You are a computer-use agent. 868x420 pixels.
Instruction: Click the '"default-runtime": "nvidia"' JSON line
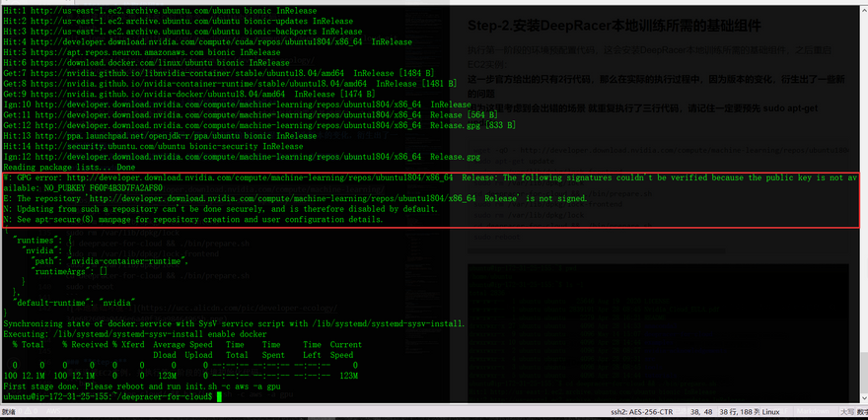click(74, 303)
